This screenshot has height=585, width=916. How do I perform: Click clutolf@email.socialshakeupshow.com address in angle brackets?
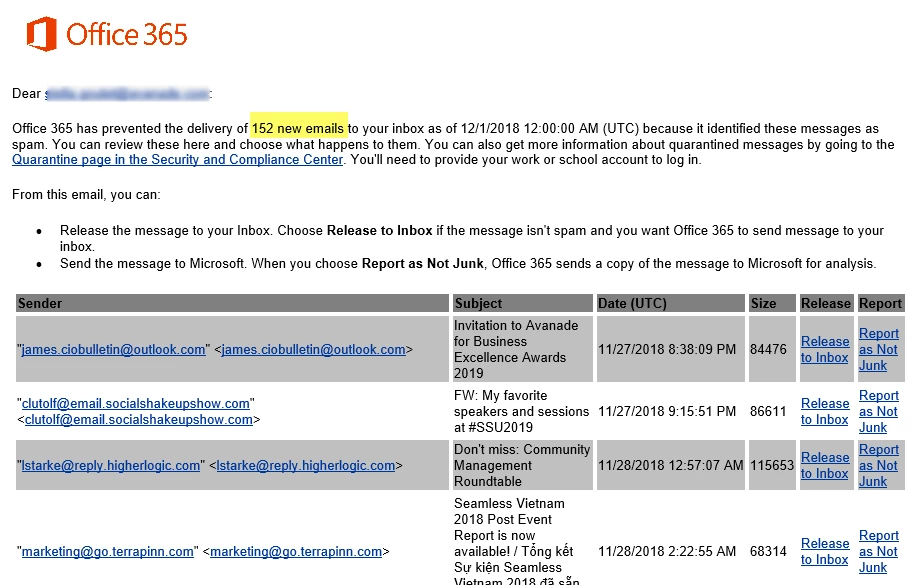139,420
